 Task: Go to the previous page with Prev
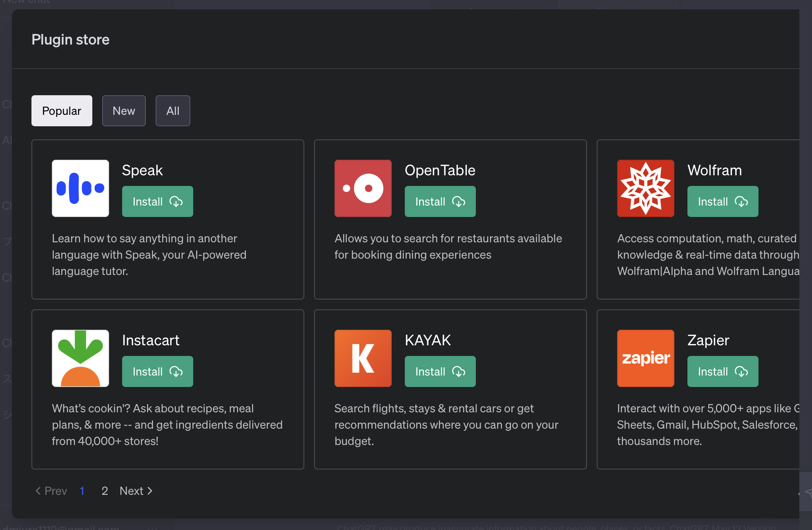[51, 491]
